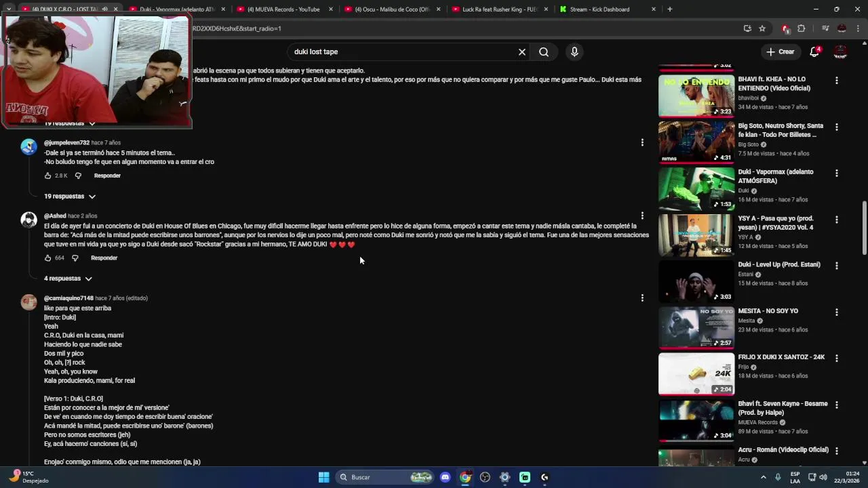Image resolution: width=868 pixels, height=488 pixels.
Task: Show hidden system tray icons
Action: 763,477
